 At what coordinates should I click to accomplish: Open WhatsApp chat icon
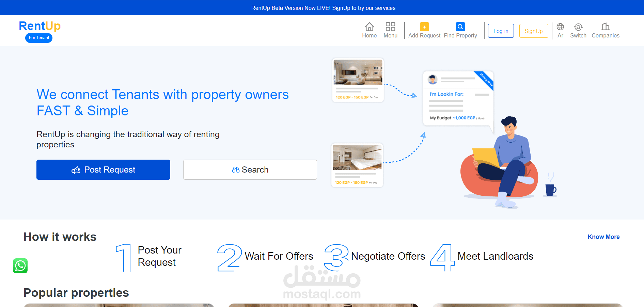tap(20, 266)
